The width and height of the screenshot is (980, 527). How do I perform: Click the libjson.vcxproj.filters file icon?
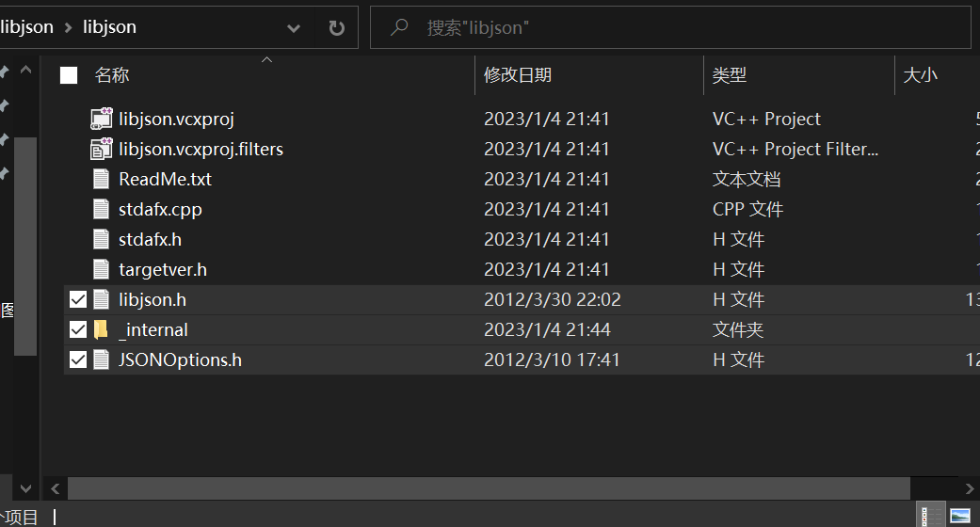[101, 150]
